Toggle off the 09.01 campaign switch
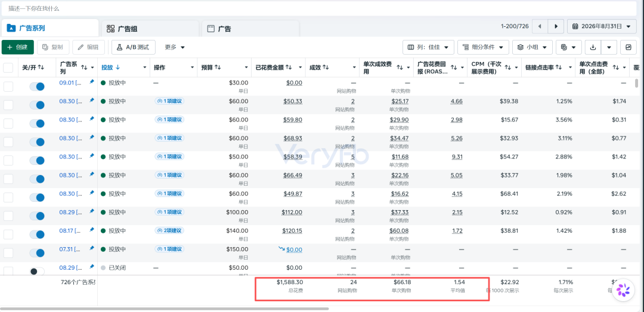This screenshot has width=644, height=312. (x=36, y=86)
